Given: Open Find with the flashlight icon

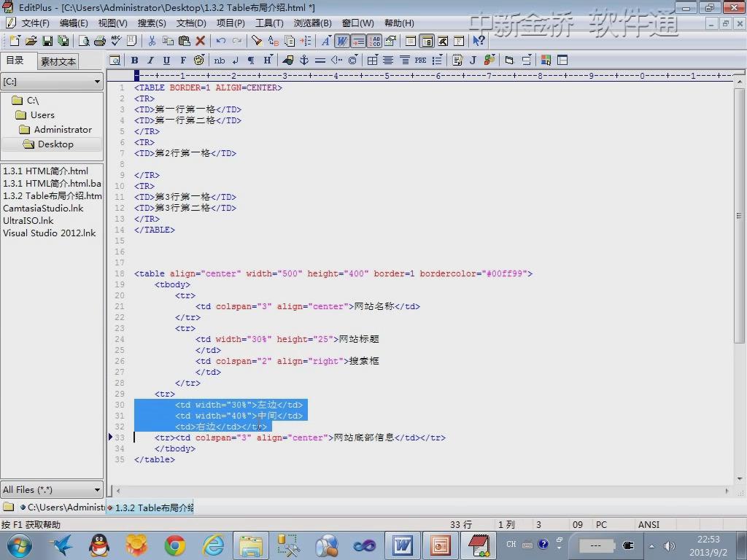Looking at the screenshot, I should tap(257, 41).
